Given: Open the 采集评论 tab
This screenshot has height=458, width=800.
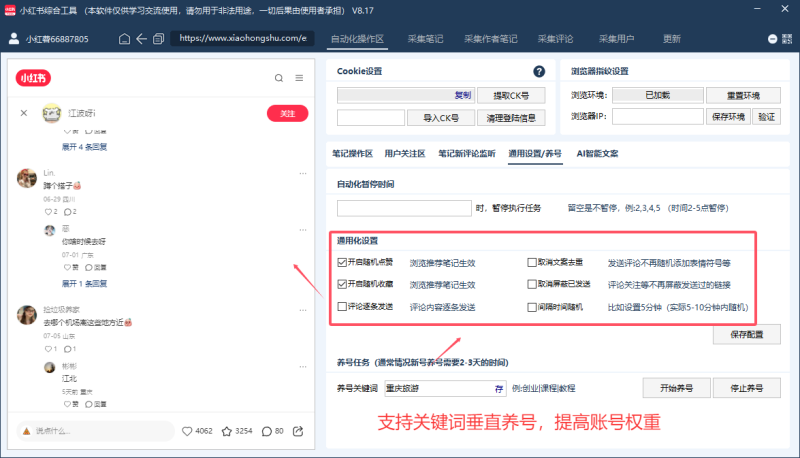Looking at the screenshot, I should tap(555, 39).
